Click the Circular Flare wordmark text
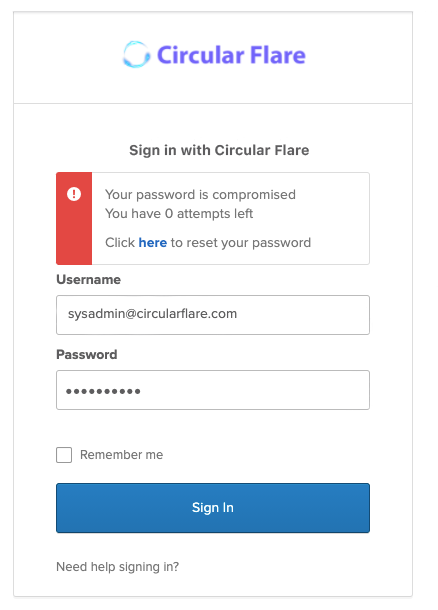The image size is (438, 610). pos(231,55)
